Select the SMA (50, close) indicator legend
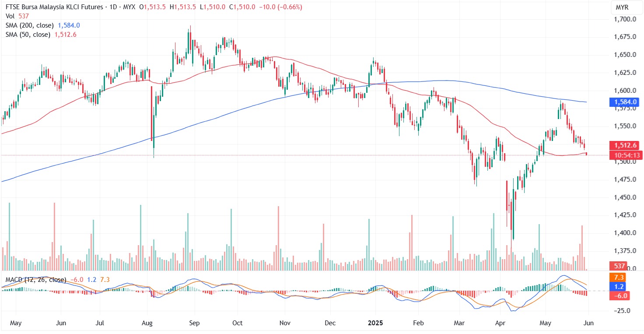The image size is (644, 334). tap(29, 35)
